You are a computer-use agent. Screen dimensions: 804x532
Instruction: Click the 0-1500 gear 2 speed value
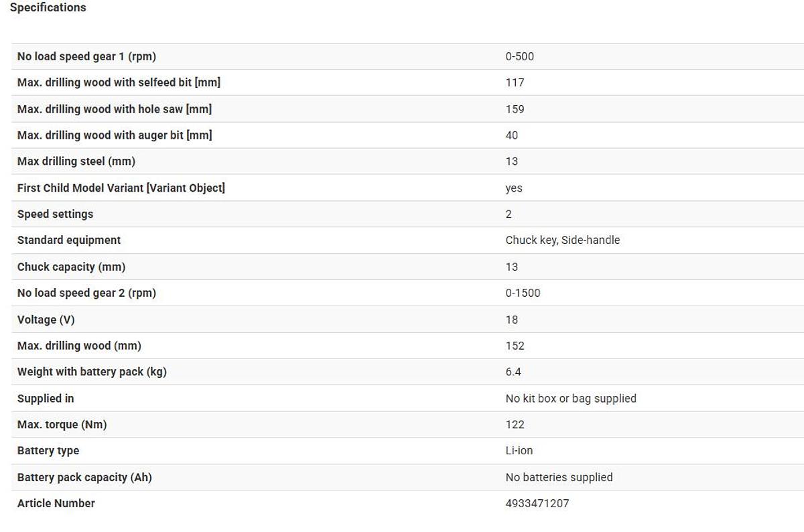pos(523,293)
